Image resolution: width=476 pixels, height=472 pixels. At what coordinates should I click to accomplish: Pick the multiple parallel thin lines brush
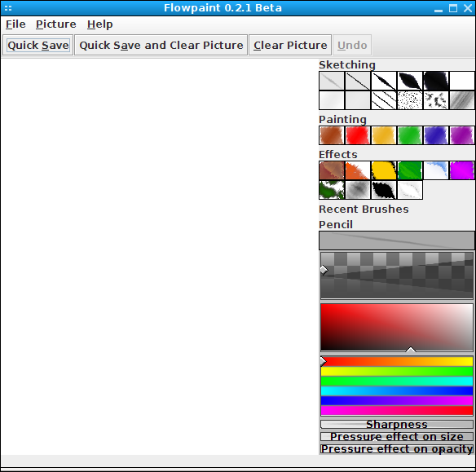pos(384,100)
